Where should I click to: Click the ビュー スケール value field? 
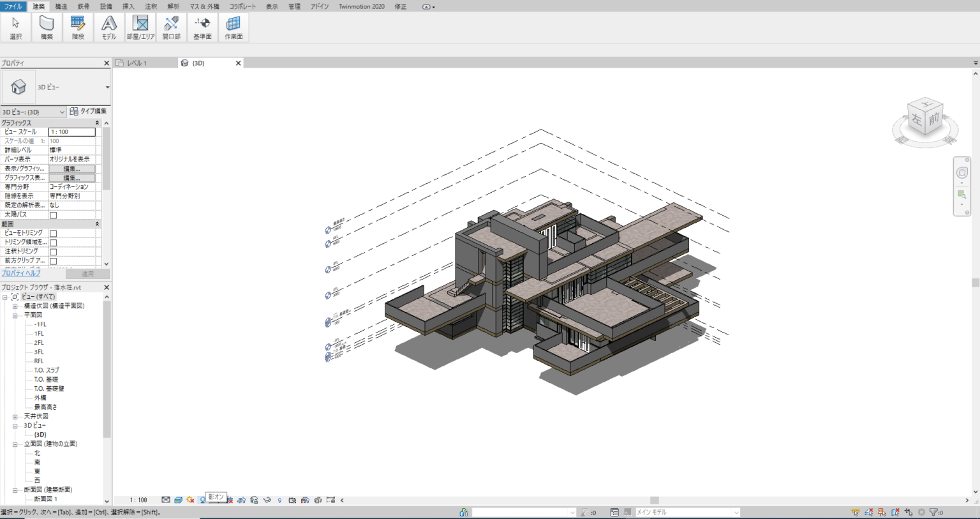tap(72, 132)
